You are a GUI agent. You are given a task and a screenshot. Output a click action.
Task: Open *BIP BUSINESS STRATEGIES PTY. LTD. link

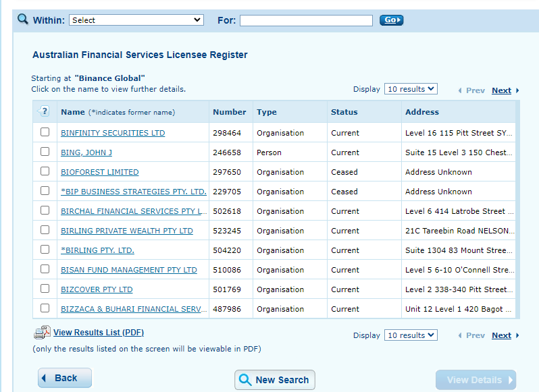click(x=134, y=192)
